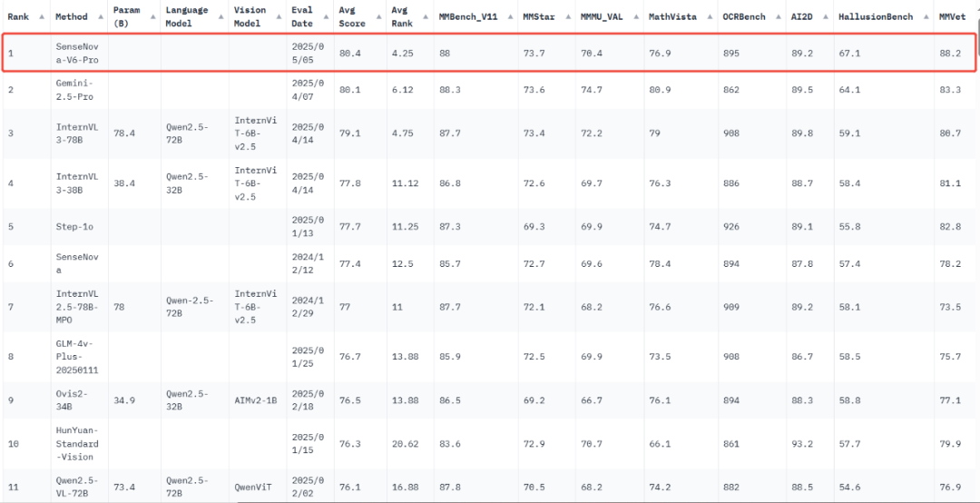The height and width of the screenshot is (503, 980).
Task: Select GLM-4v-Plus-20250111 method cell
Action: 77,357
